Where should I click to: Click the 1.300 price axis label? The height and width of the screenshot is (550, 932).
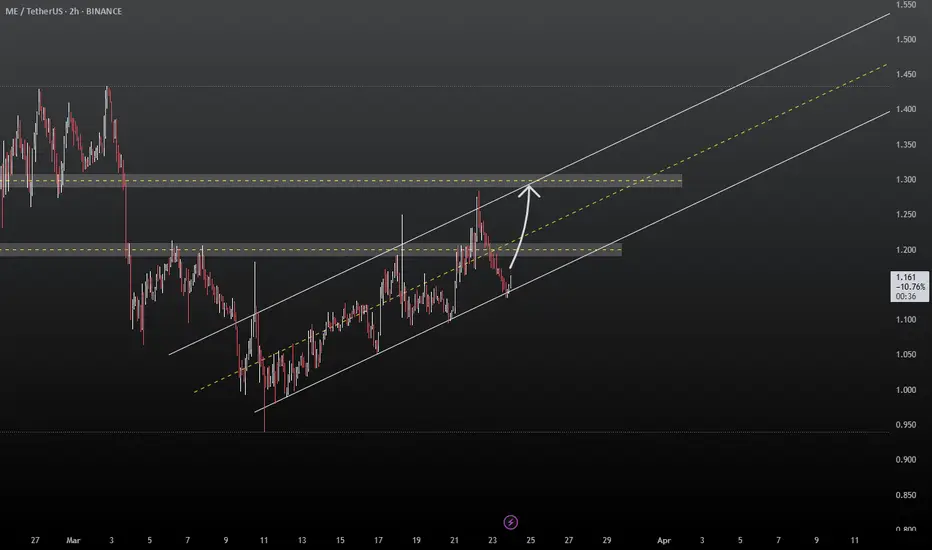click(x=906, y=180)
